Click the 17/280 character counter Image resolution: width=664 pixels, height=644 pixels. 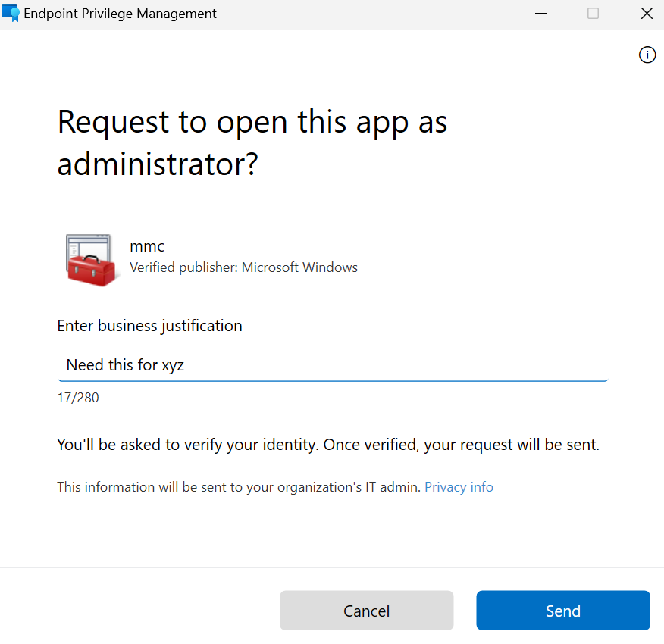[78, 397]
